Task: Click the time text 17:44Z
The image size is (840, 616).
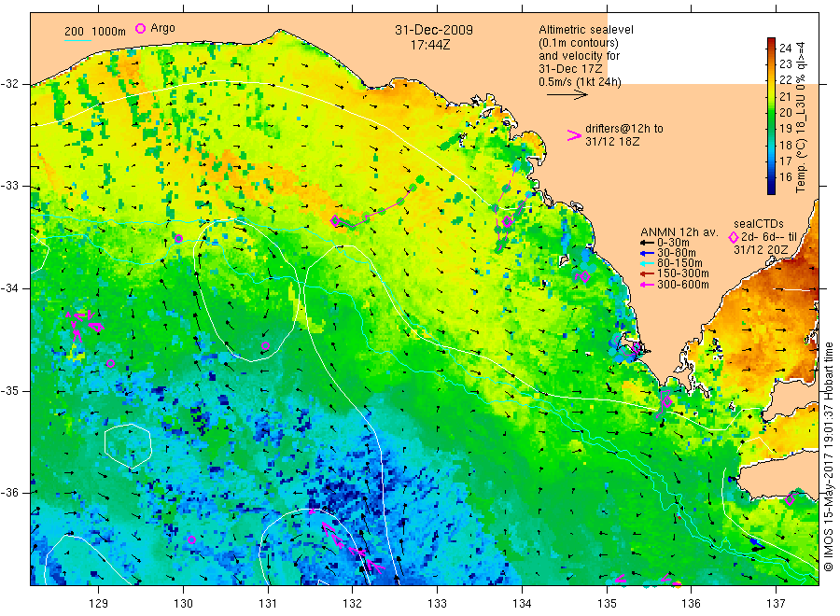Action: coord(430,45)
